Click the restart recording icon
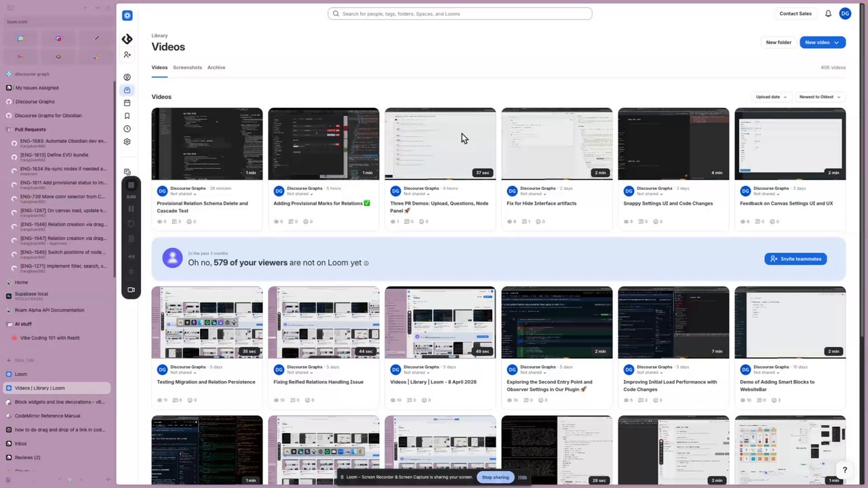This screenshot has height=488, width=868. tap(131, 224)
